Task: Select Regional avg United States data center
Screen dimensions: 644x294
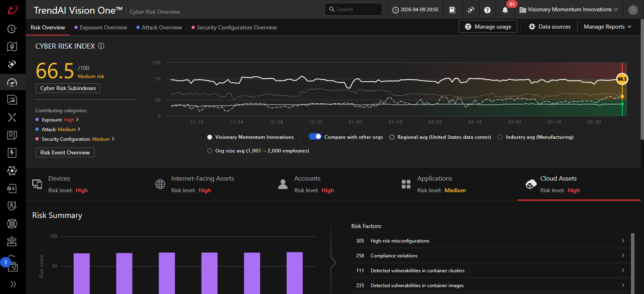Action: tap(392, 137)
